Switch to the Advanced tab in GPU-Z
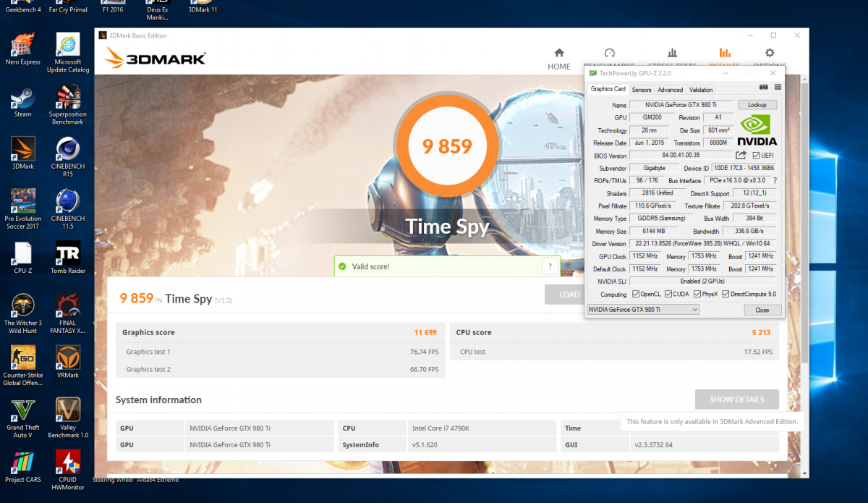The height and width of the screenshot is (503, 868). 670,90
